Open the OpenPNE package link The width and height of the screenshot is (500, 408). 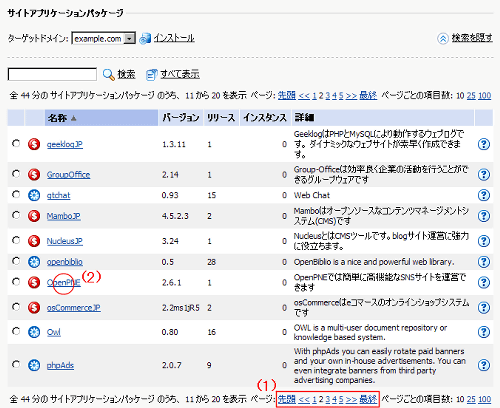(63, 283)
